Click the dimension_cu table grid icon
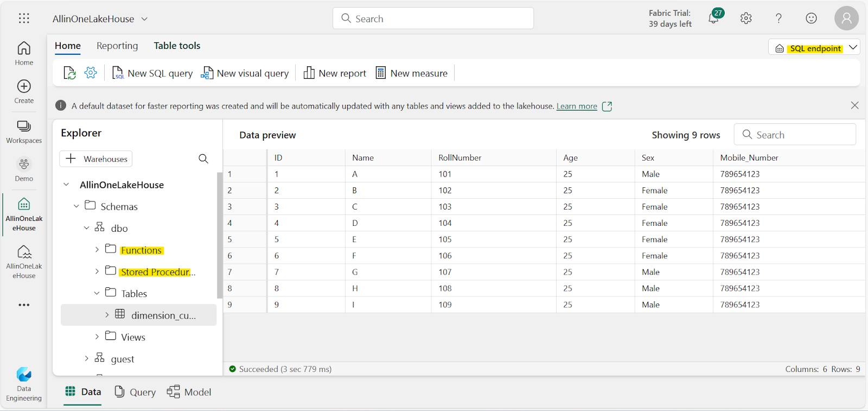The height and width of the screenshot is (411, 868). click(x=120, y=314)
